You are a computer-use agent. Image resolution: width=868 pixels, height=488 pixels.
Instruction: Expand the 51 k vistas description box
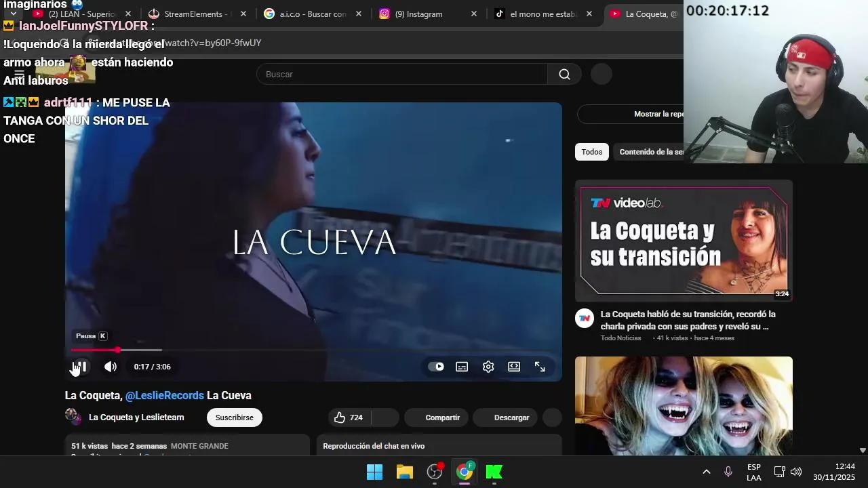pos(187,445)
